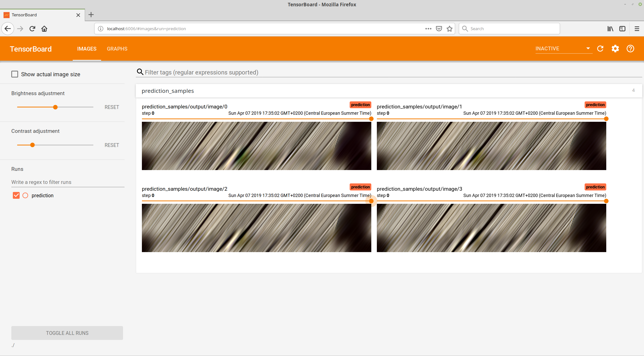Viewport: 644px width, 356px height.
Task: Show site information icon in address bar
Action: (x=101, y=29)
